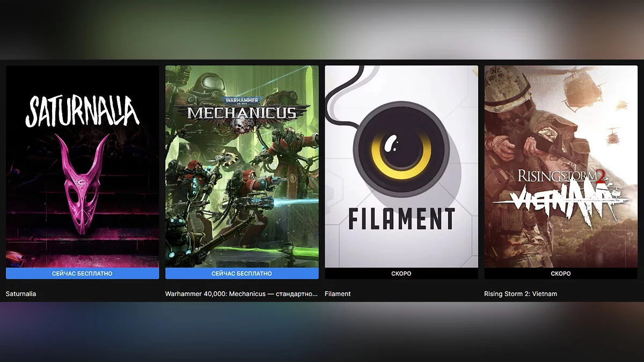Click СКОРО banner under Filament

[x=401, y=274]
